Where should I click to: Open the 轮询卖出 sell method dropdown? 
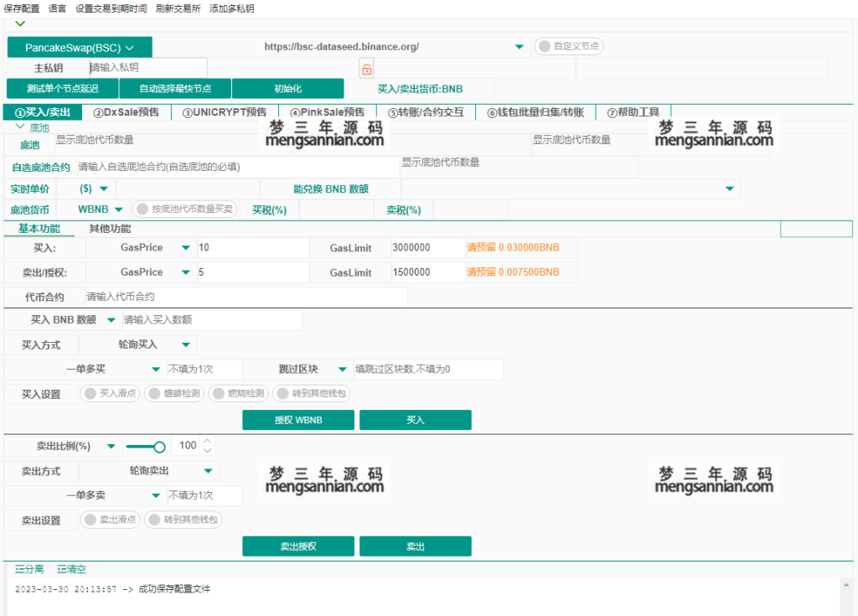pyautogui.click(x=209, y=470)
